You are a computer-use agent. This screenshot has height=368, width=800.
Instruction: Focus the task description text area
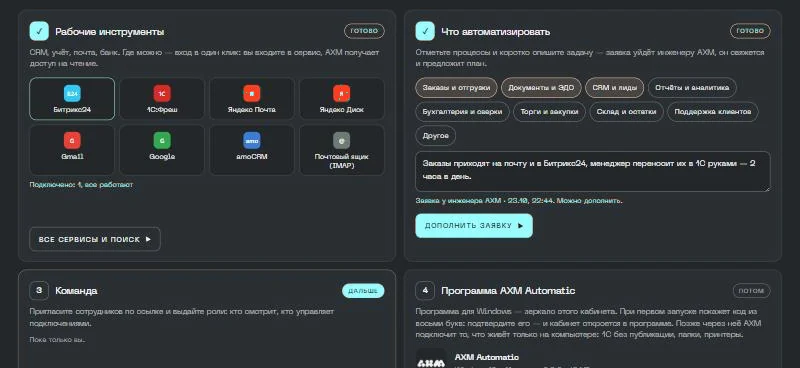[x=593, y=171]
